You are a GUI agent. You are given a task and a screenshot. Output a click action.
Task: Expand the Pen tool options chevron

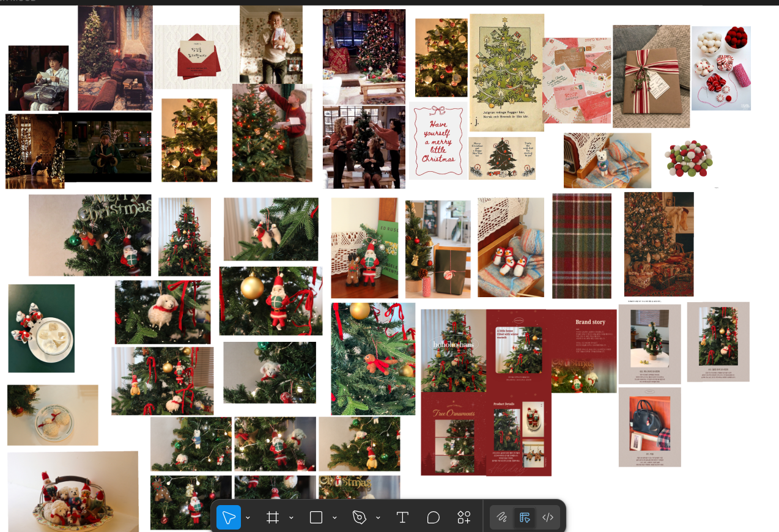[378, 518]
